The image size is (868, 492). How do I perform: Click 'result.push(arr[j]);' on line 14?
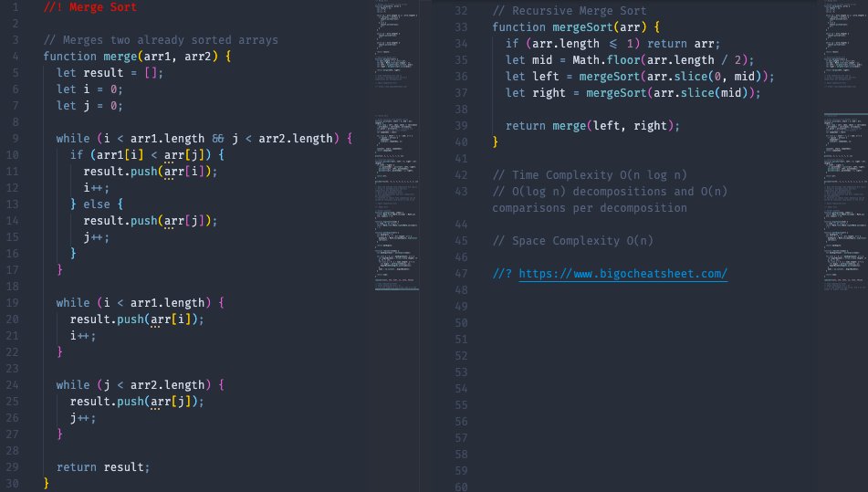point(150,221)
